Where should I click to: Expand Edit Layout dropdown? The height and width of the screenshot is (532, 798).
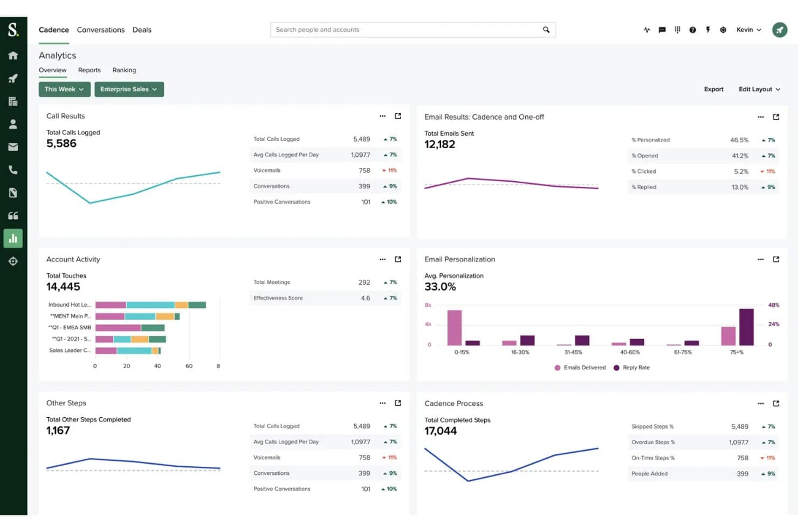759,89
